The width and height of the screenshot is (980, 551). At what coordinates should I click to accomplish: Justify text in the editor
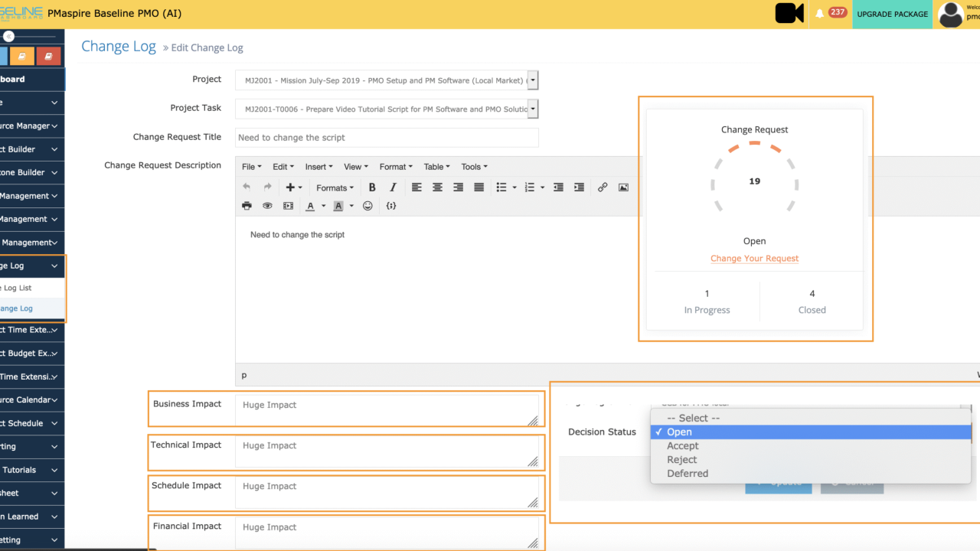pos(479,187)
